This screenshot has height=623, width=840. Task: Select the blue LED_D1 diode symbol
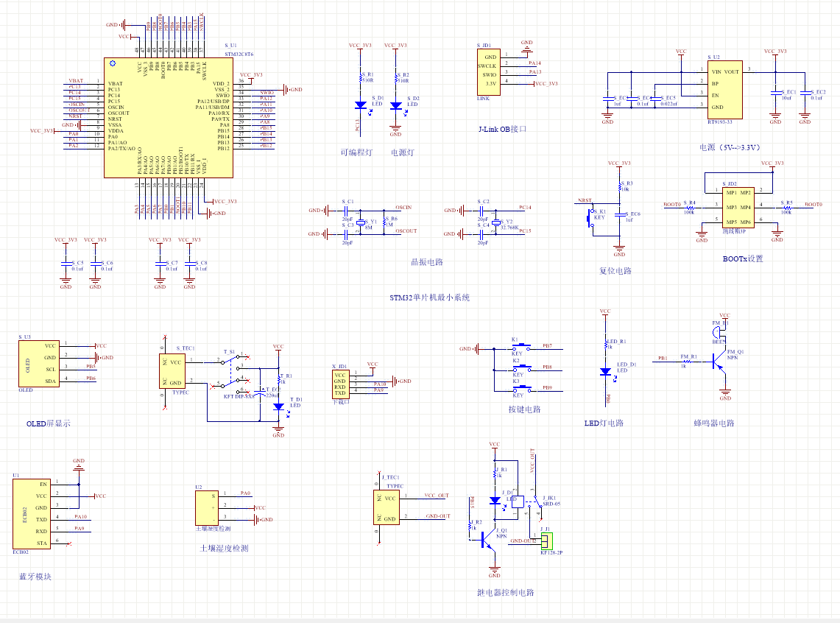click(605, 372)
